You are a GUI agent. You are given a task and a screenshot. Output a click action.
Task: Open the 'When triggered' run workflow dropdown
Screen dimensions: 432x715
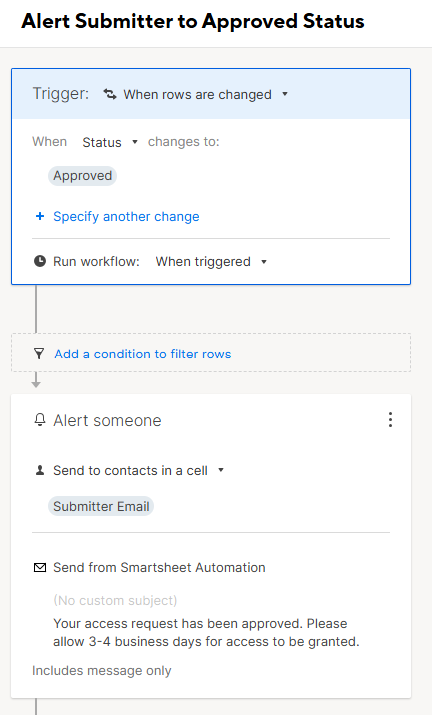(211, 261)
